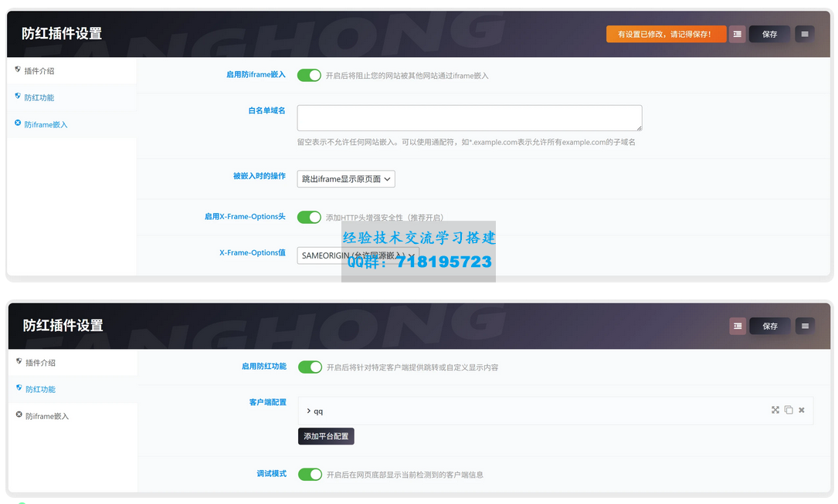Click hamburger menu icon in bottom panel
Viewport: 838px width, 504px height.
click(x=805, y=326)
